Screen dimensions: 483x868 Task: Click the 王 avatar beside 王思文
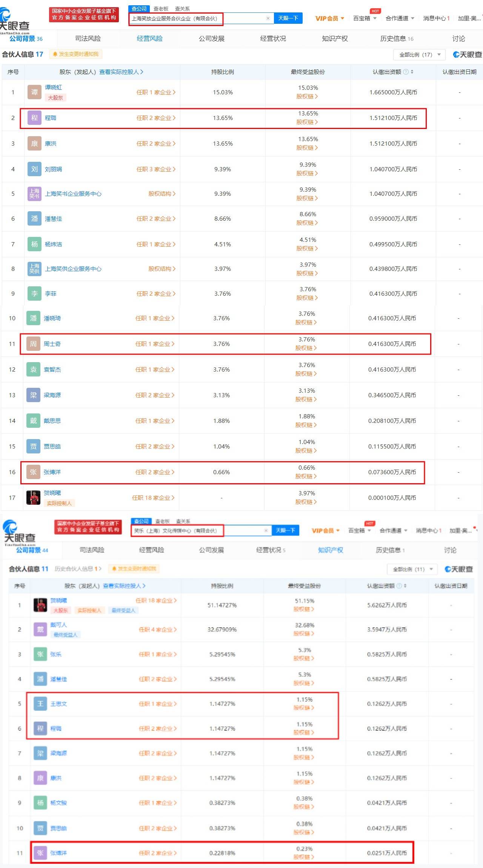tap(40, 704)
